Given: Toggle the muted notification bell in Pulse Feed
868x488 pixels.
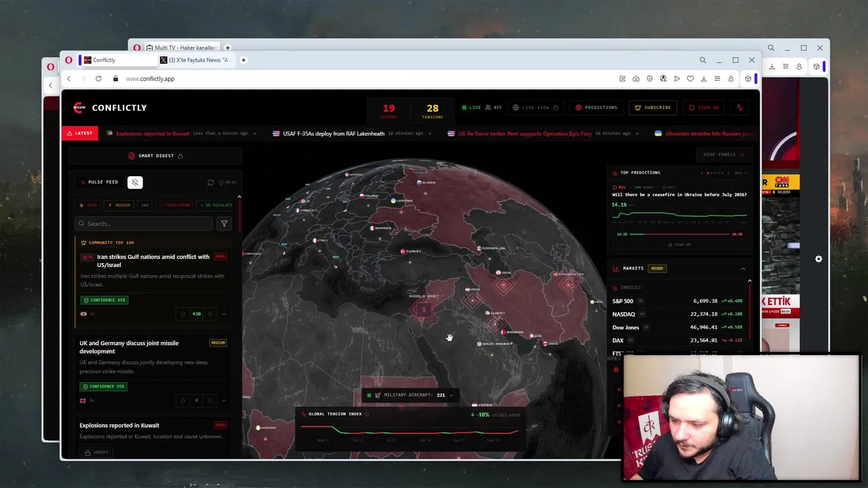Looking at the screenshot, I should point(135,182).
